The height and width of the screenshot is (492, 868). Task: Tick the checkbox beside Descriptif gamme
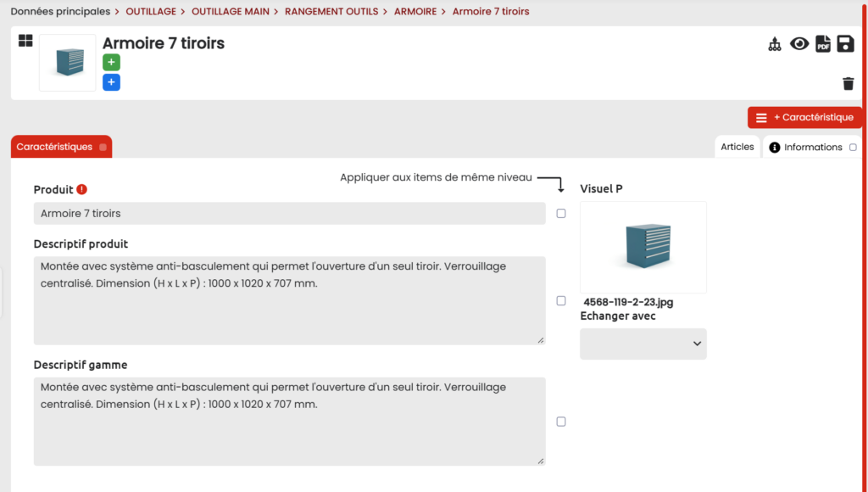click(561, 422)
